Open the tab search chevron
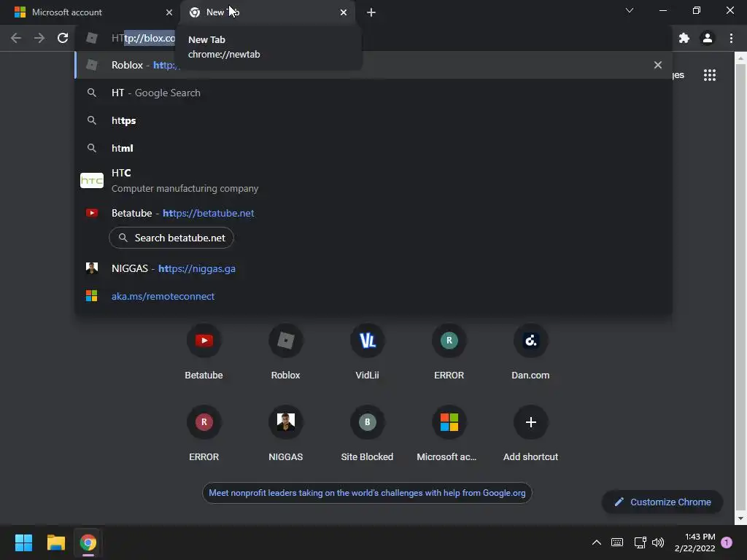Image resolution: width=747 pixels, height=560 pixels. point(630,10)
